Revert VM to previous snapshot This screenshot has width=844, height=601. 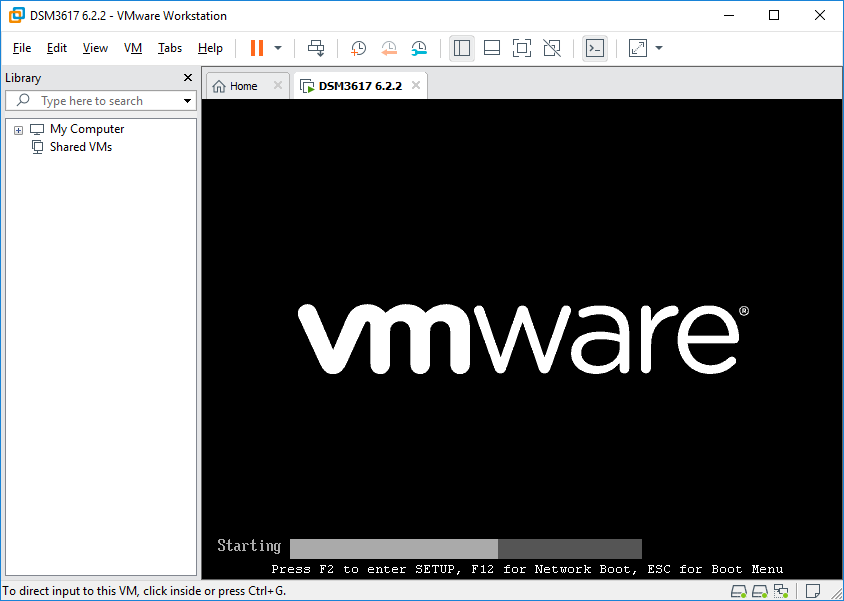point(389,48)
